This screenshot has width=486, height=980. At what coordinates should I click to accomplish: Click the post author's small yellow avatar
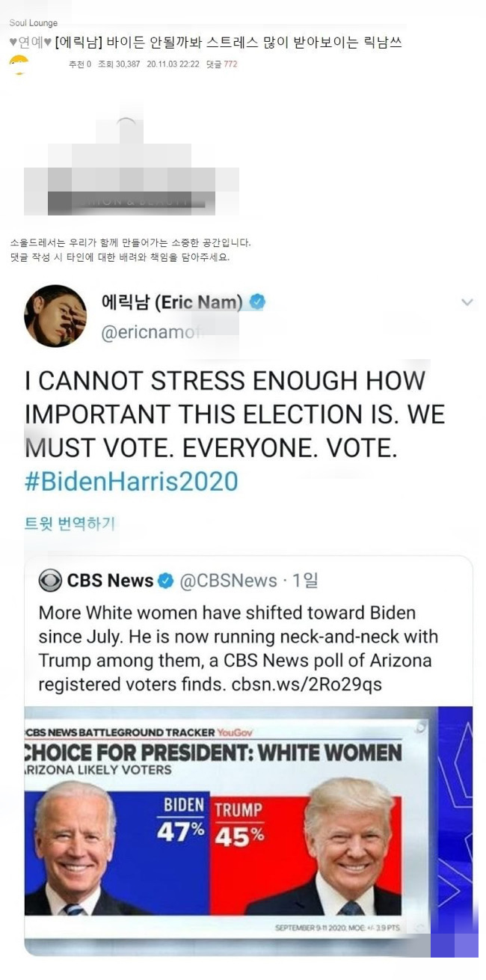coord(19,66)
